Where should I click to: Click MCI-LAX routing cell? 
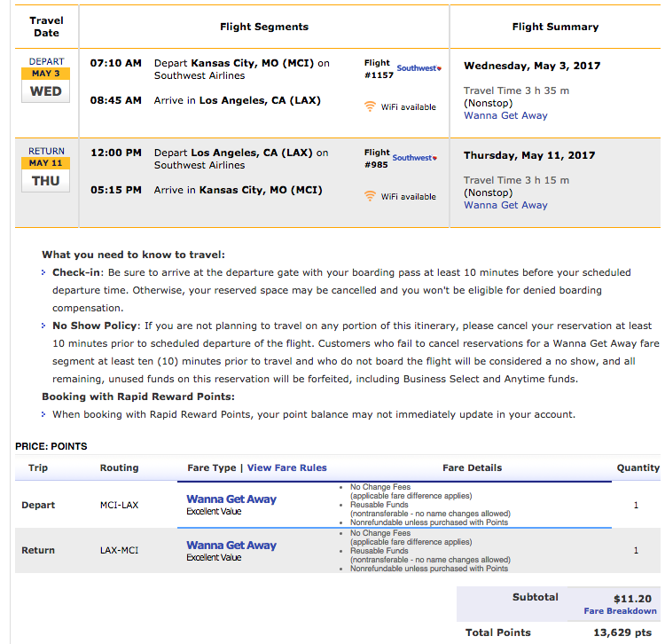click(119, 505)
